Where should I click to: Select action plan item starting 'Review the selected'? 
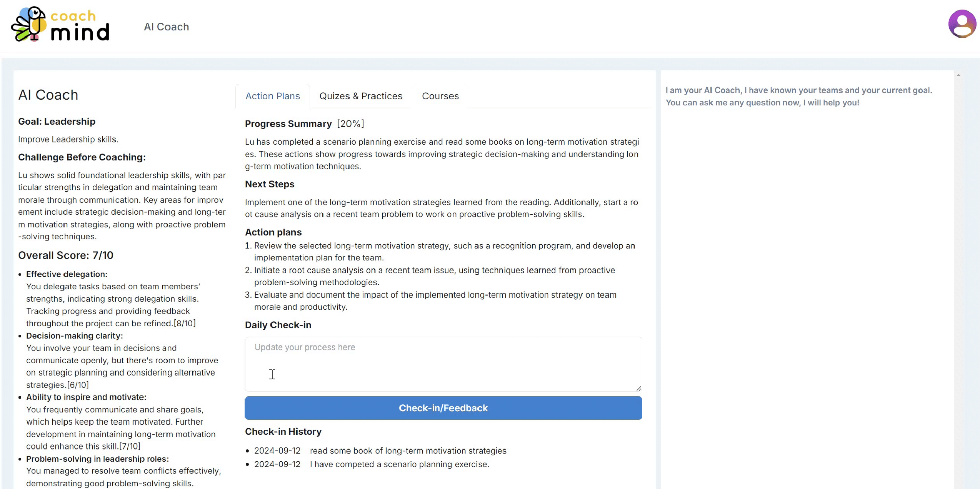click(440, 252)
